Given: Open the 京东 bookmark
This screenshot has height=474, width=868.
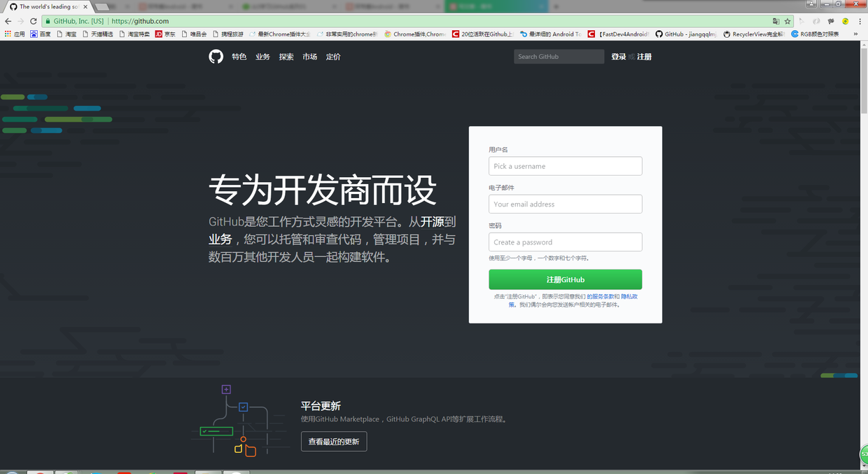Looking at the screenshot, I should pyautogui.click(x=165, y=34).
